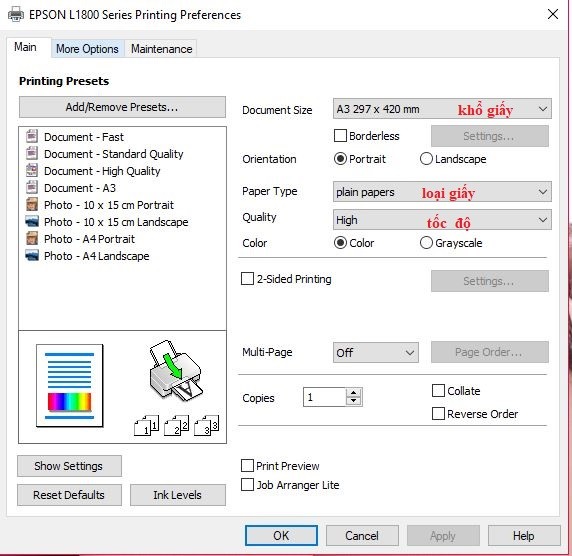The width and height of the screenshot is (572, 556).
Task: Confirm with the OK button
Action: (x=281, y=535)
